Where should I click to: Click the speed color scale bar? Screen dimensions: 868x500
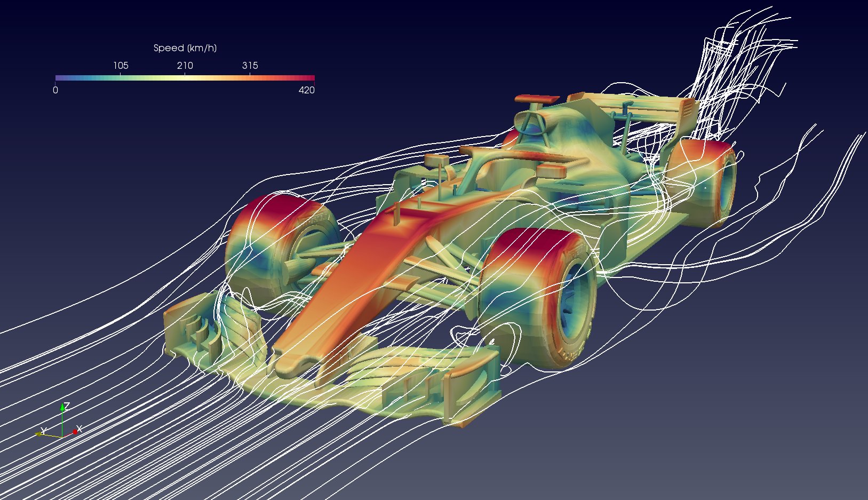(x=185, y=78)
